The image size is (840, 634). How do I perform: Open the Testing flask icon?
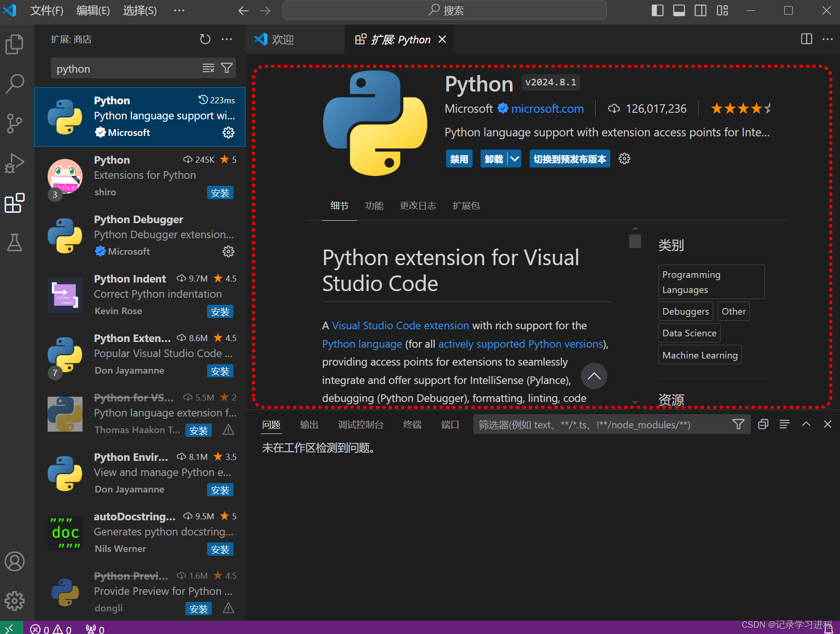(x=14, y=242)
